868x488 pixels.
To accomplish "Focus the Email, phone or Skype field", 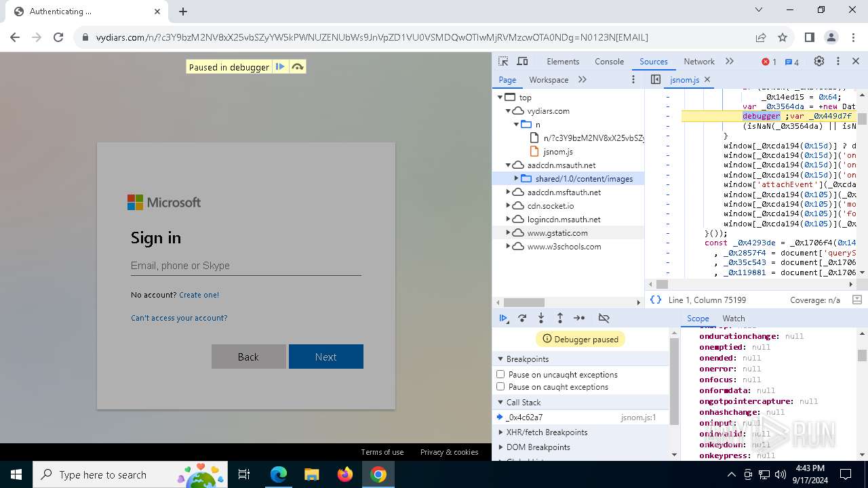I will tap(246, 266).
